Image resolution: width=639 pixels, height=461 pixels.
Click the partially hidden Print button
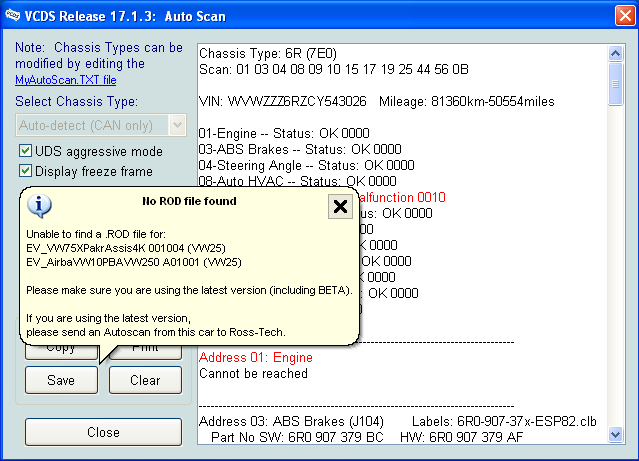[149, 353]
